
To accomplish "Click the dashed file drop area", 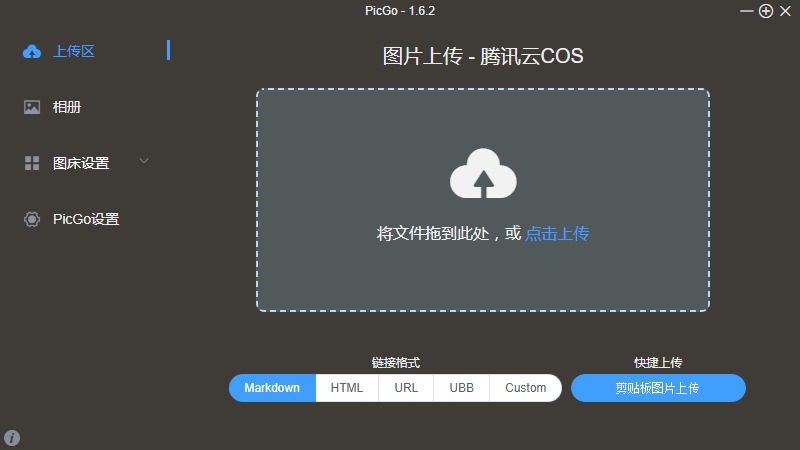I will coord(483,199).
